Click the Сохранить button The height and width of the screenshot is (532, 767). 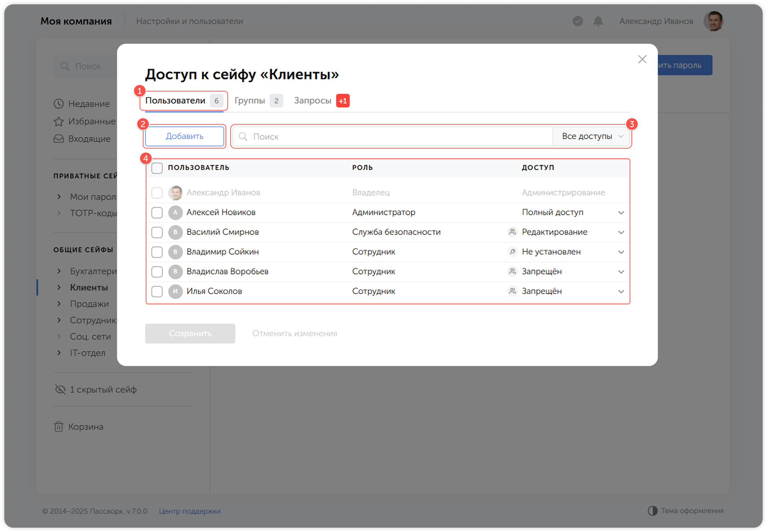190,333
